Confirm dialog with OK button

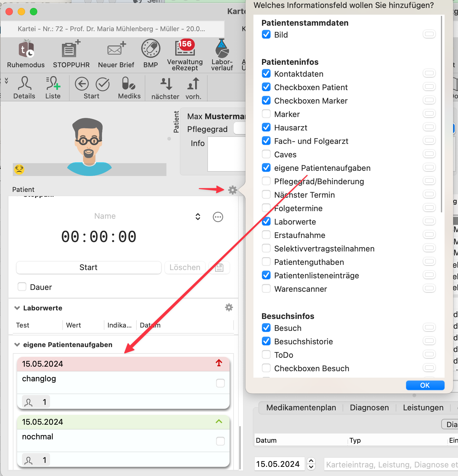425,385
